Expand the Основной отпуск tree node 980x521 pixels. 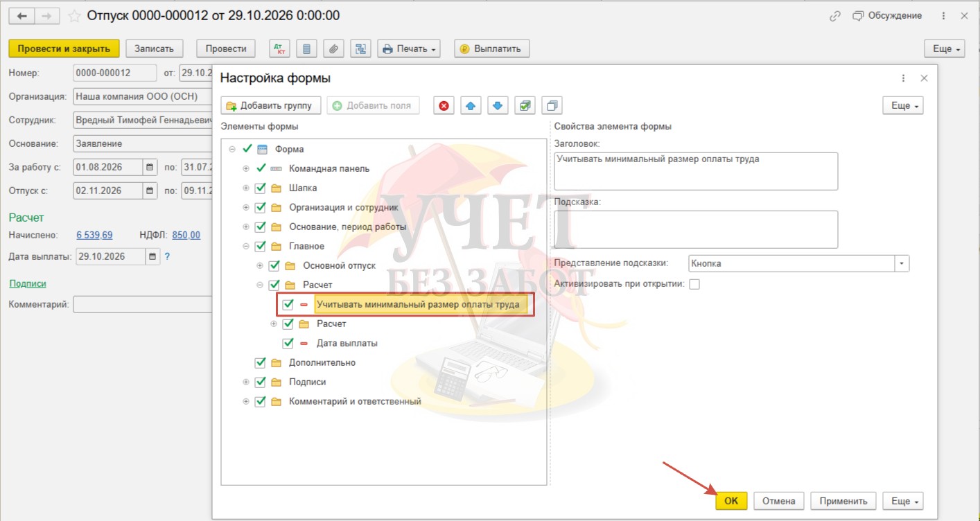tap(260, 265)
